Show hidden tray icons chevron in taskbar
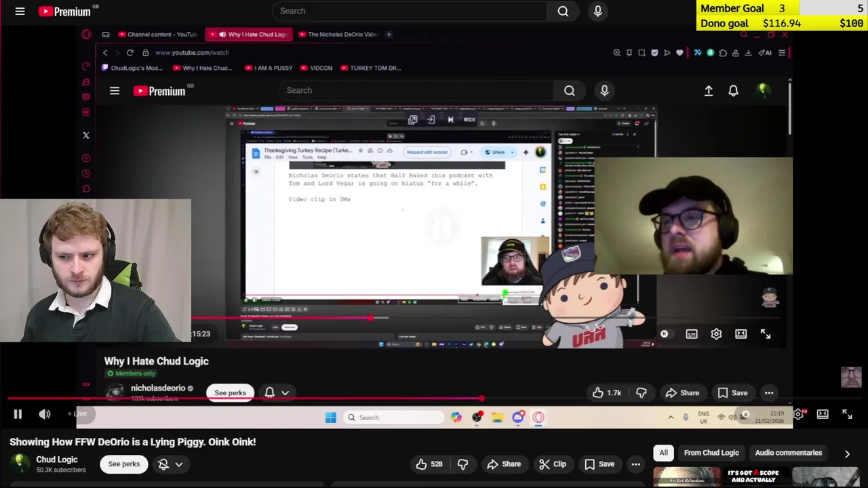 [x=671, y=418]
